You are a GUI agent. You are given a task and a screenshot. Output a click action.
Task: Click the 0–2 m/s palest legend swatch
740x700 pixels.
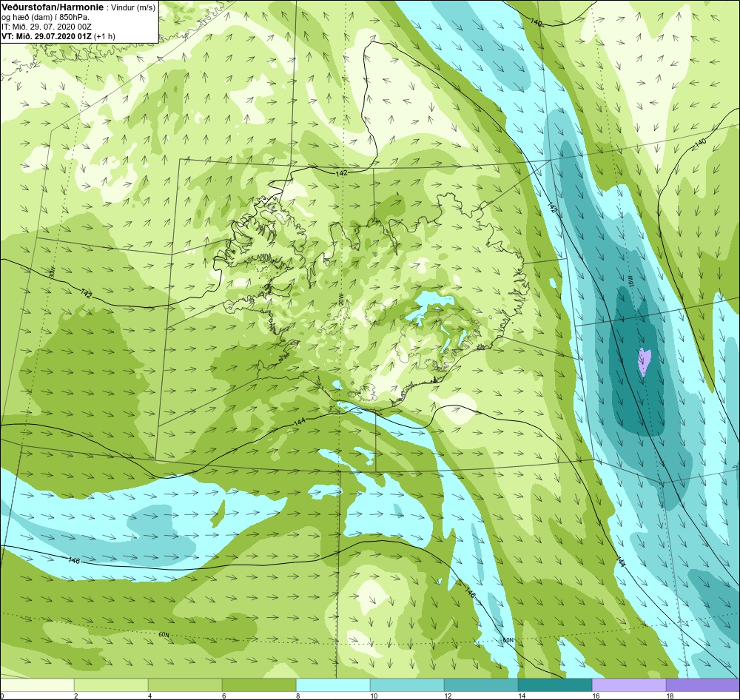tap(37, 684)
